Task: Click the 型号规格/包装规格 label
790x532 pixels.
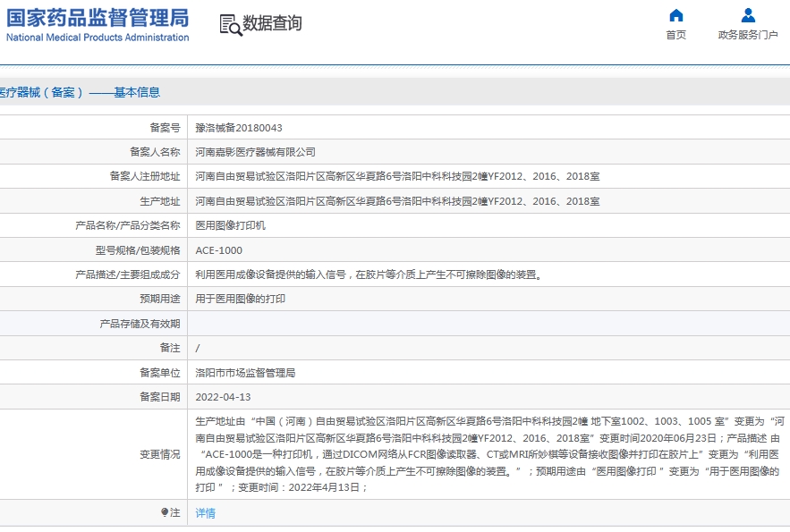Action: point(138,250)
